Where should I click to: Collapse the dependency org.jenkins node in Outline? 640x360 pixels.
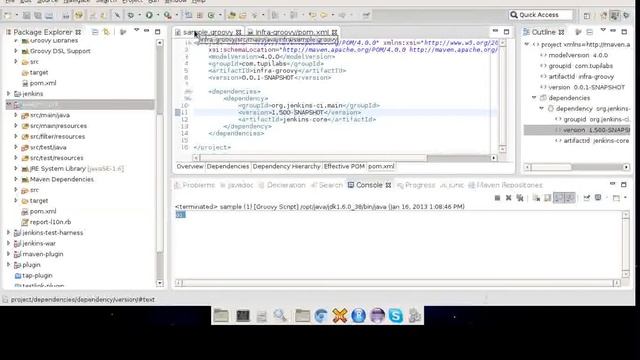(x=542, y=109)
